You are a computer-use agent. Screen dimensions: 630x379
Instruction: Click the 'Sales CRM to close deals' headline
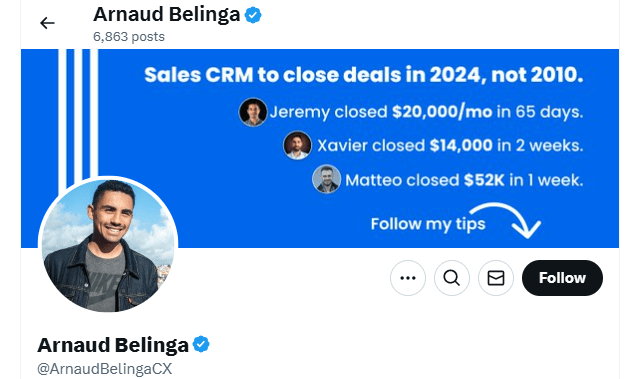364,75
